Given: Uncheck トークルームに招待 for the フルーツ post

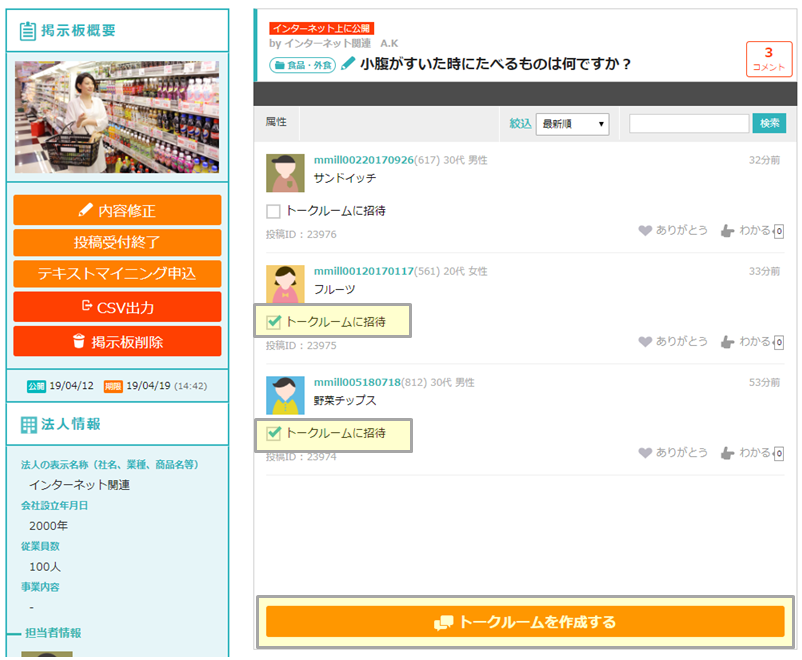Looking at the screenshot, I should [x=273, y=322].
